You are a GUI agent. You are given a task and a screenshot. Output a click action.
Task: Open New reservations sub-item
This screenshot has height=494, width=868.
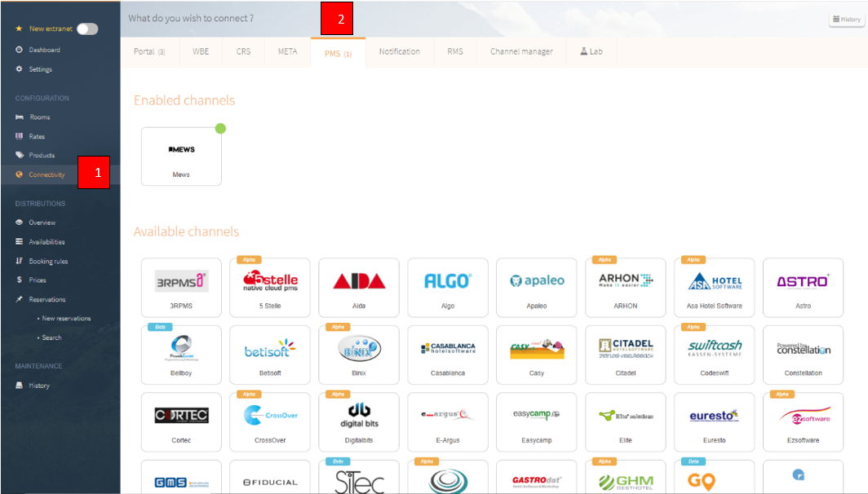pos(66,319)
